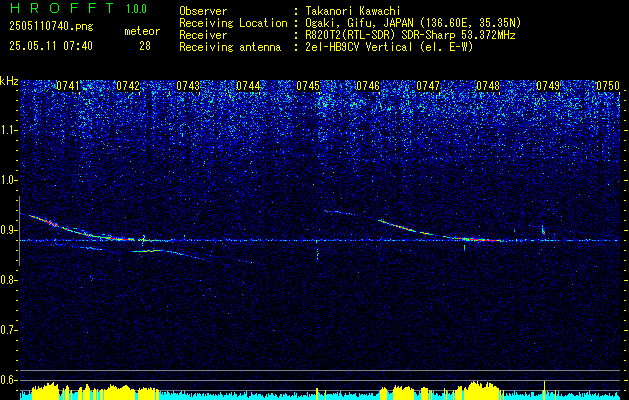Click the 0741 time marker
The image size is (629, 400).
[68, 86]
